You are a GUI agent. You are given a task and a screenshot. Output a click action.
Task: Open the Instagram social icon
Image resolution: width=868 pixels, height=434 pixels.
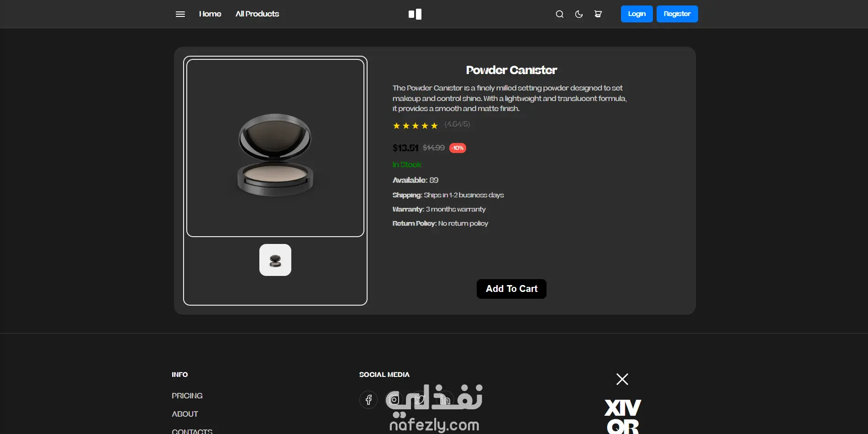[x=394, y=400]
